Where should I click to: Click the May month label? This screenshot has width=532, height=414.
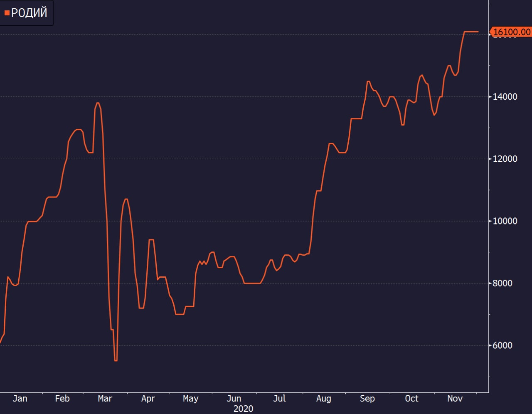190,399
